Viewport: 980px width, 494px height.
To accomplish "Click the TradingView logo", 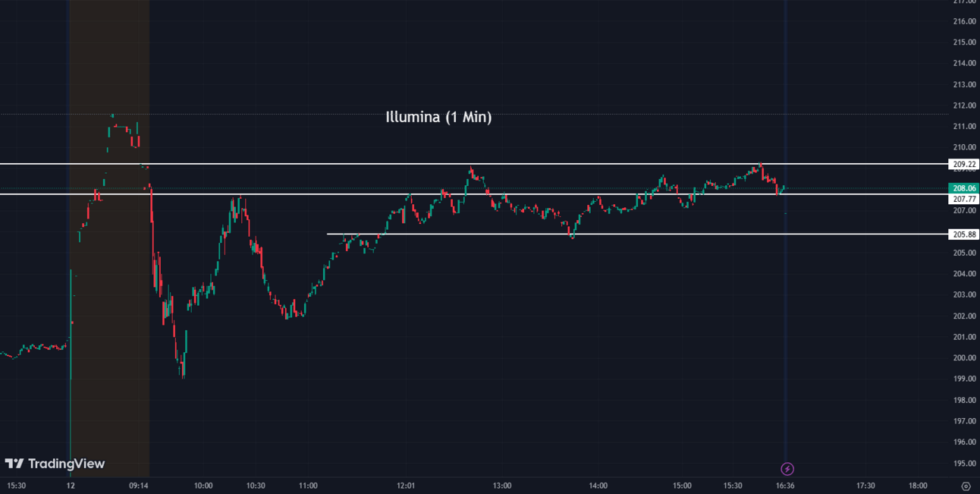I will [x=55, y=464].
